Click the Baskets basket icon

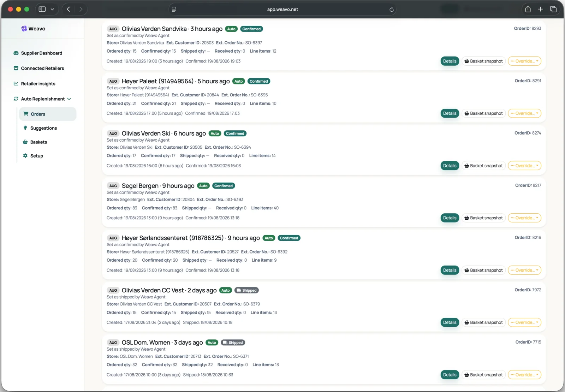25,142
